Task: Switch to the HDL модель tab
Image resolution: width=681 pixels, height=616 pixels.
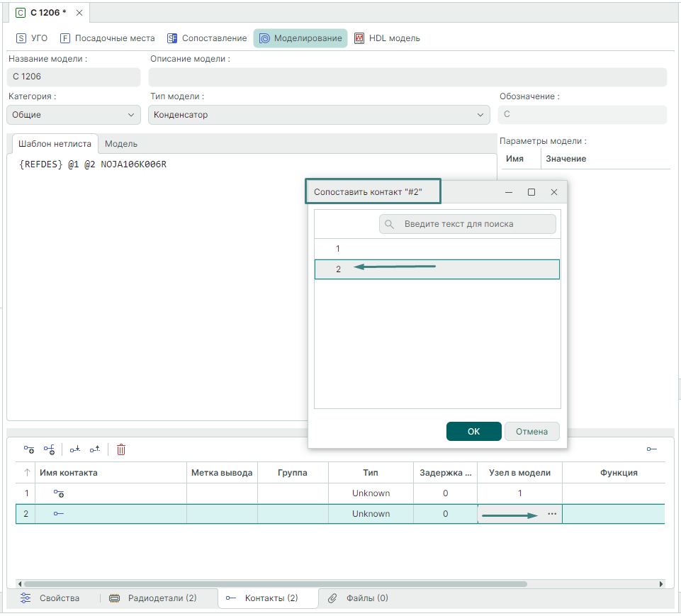Action: pos(387,38)
